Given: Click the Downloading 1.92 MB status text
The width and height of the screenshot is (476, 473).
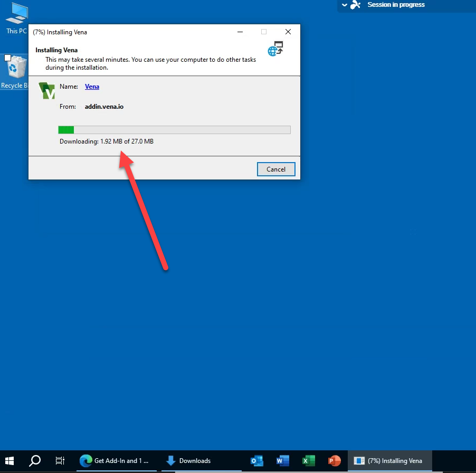Looking at the screenshot, I should (x=107, y=141).
